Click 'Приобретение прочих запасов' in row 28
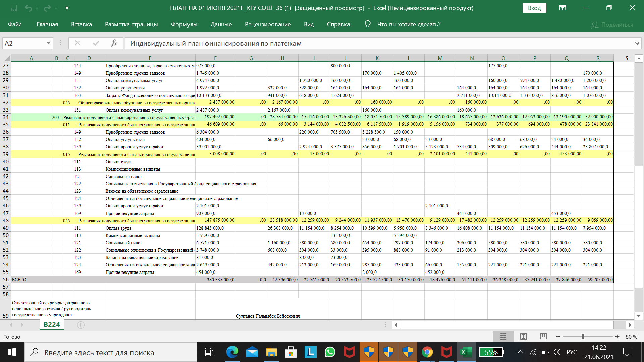The height and width of the screenshot is (362, 644). (135, 73)
